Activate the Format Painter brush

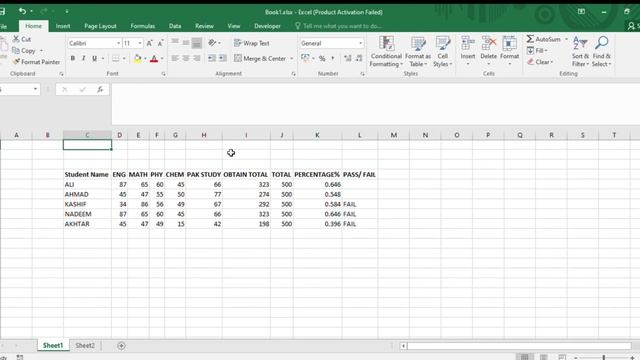coord(36,62)
